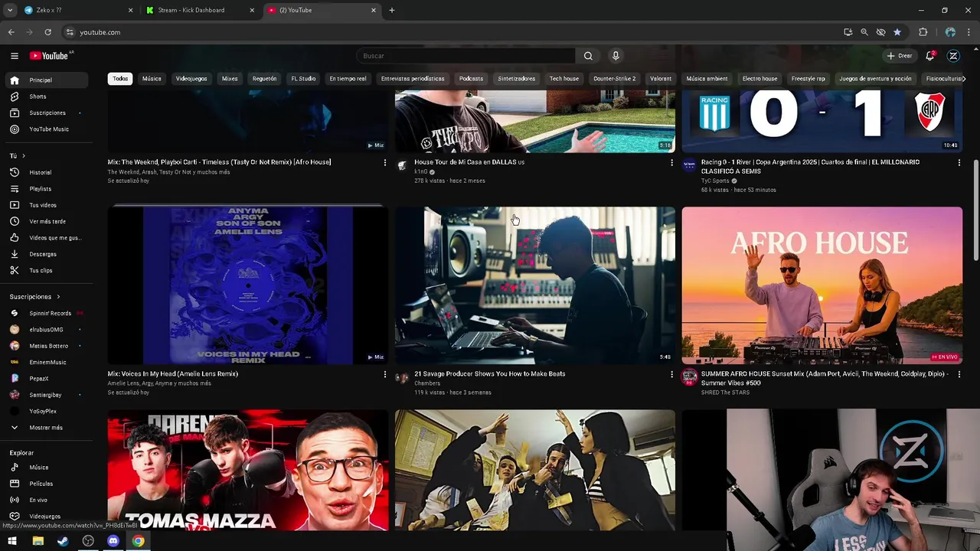Viewport: 980px width, 551px height.
Task: Select the Videojuegos filter chip
Action: pos(191,79)
